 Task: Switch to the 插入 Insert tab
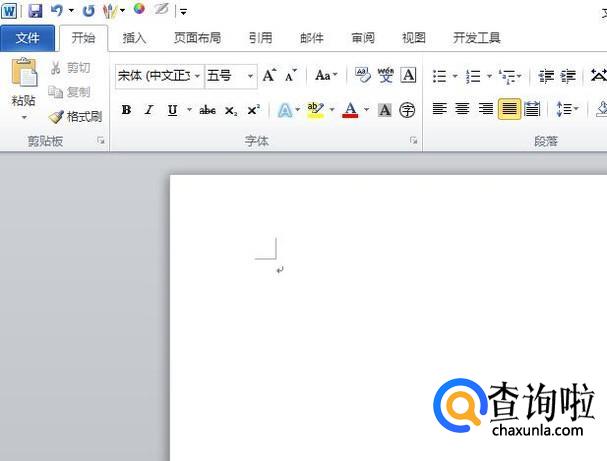coord(134,38)
